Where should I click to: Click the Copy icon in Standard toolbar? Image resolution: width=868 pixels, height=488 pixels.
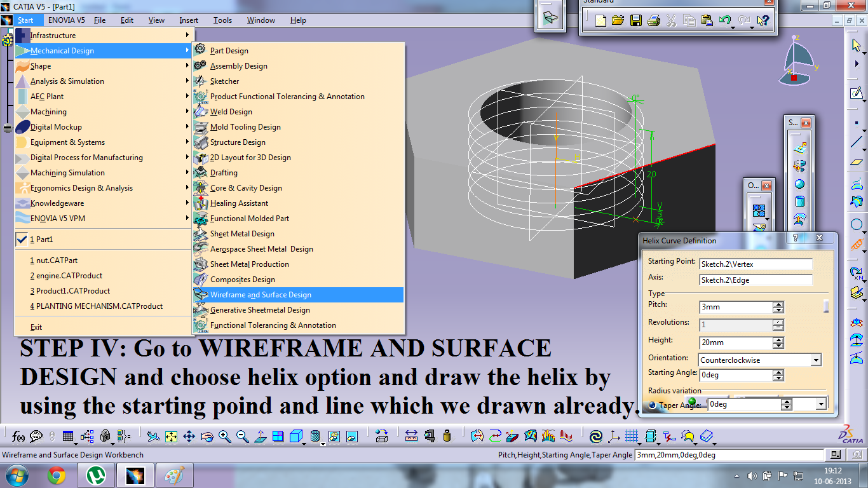point(689,21)
